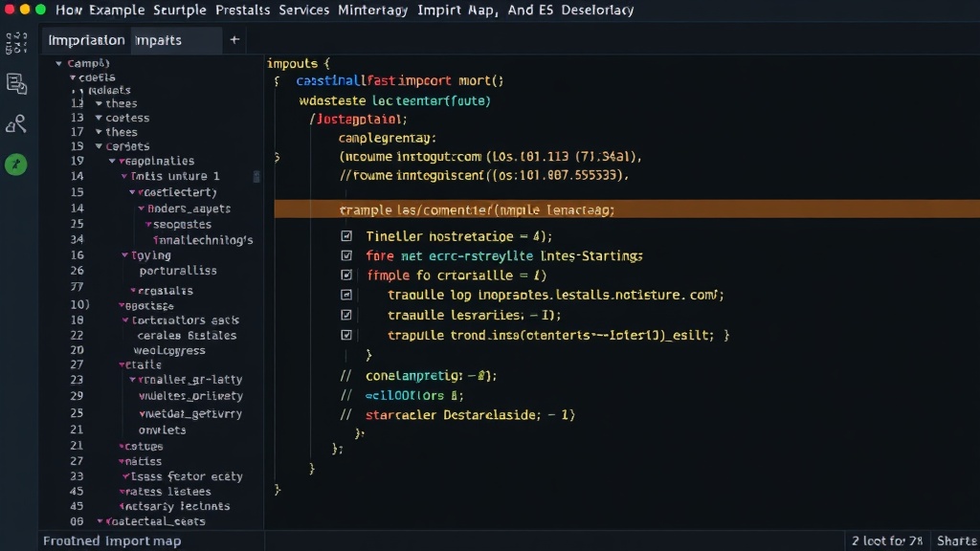Select fanatlechnitog's in the tree
This screenshot has height=551, width=980.
click(203, 240)
